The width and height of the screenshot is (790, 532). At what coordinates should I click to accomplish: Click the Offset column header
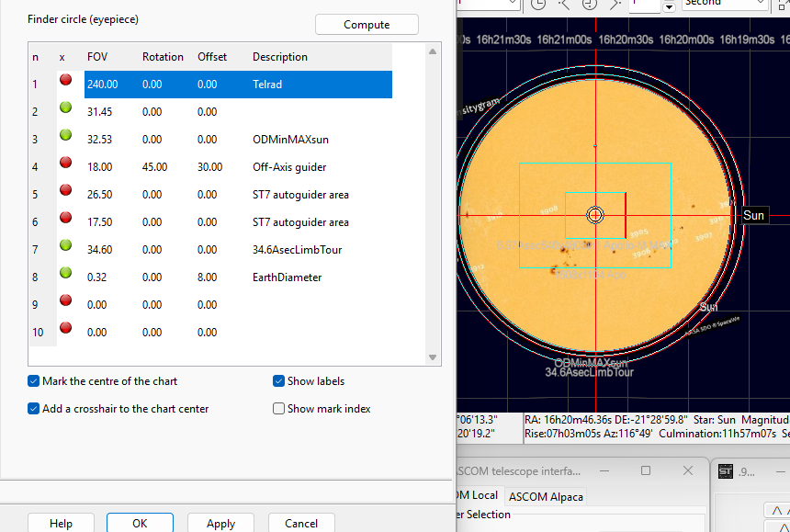click(x=212, y=57)
